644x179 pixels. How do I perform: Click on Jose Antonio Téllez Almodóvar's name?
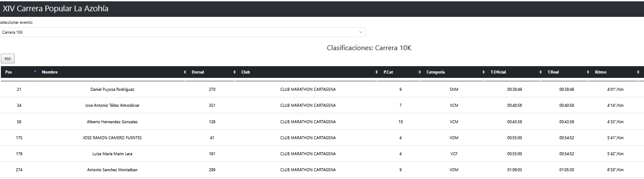(x=112, y=105)
